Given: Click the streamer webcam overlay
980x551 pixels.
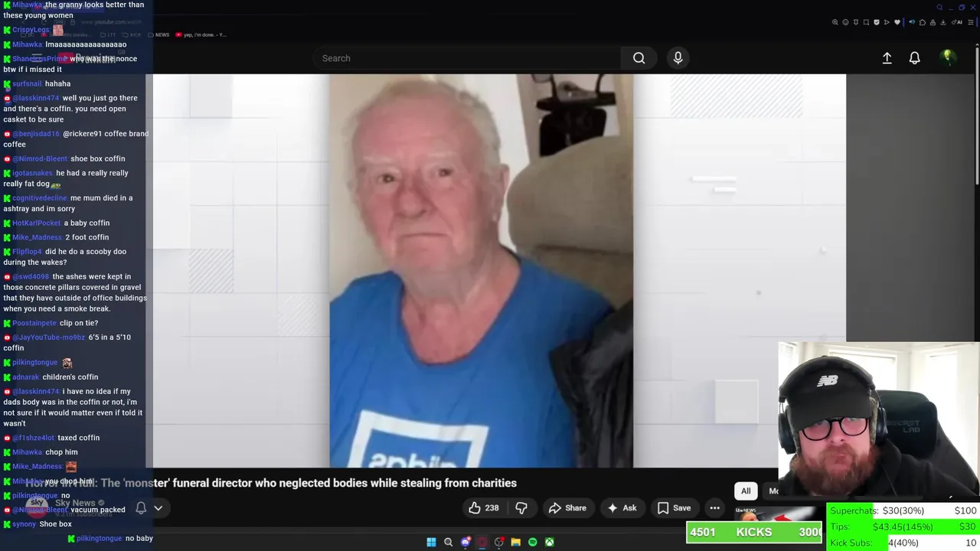Looking at the screenshot, I should 879,421.
